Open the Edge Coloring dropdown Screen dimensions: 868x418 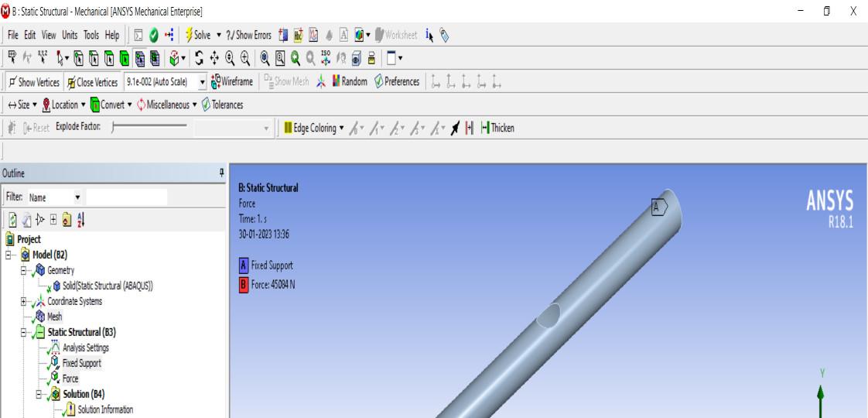point(314,128)
